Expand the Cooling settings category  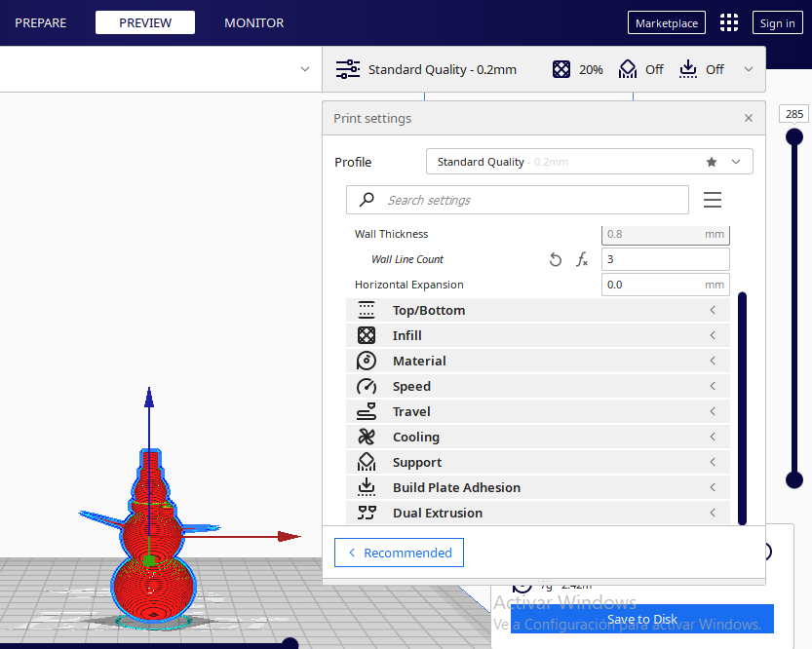click(537, 437)
